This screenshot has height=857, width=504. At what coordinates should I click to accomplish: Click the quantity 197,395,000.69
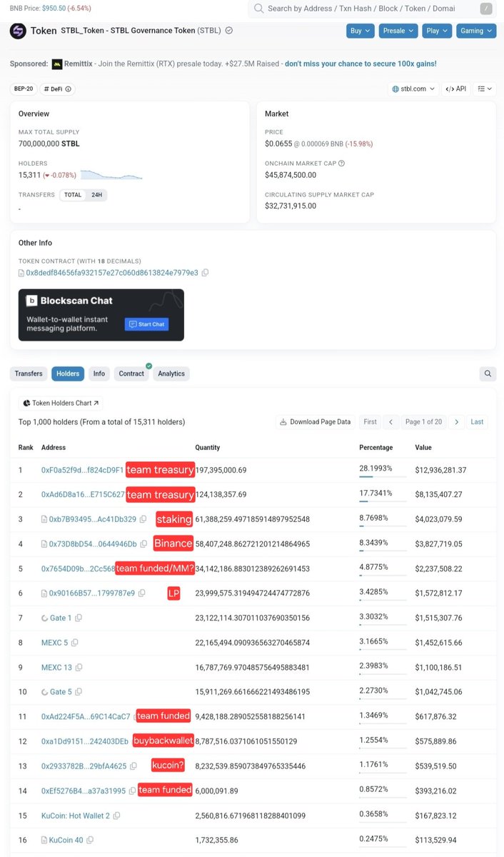click(221, 470)
